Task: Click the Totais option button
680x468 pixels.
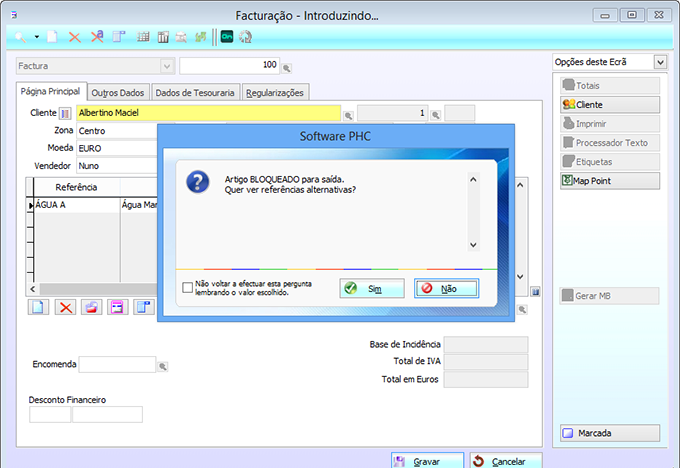Action: pos(610,85)
